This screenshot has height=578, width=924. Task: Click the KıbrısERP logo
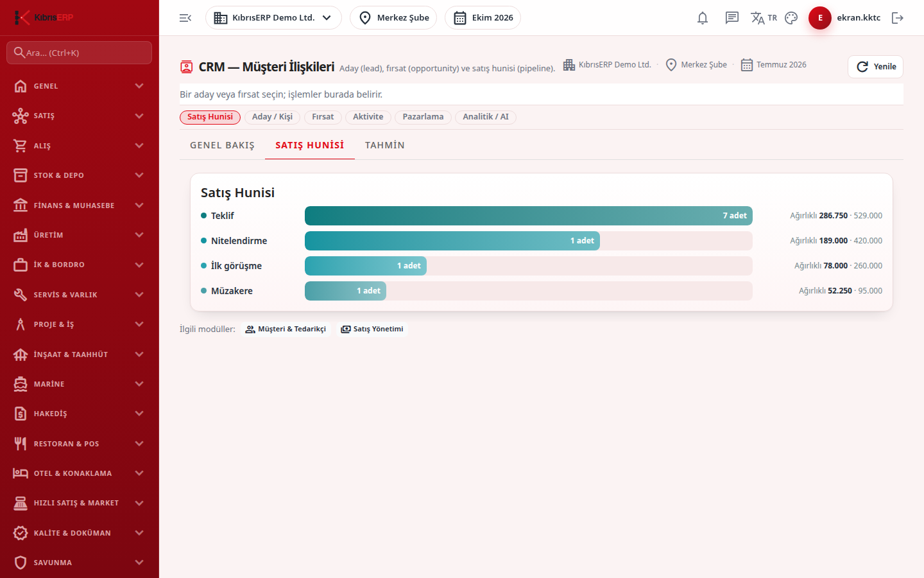click(x=44, y=17)
